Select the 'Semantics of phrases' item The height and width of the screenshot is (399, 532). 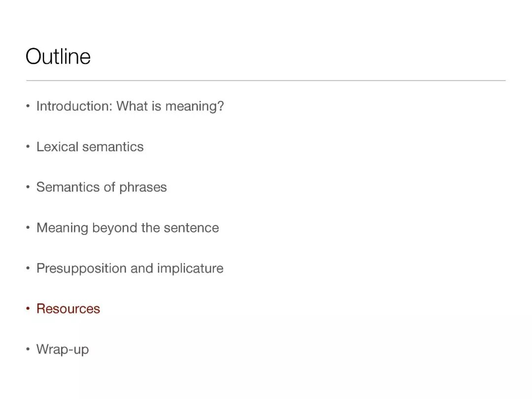click(x=101, y=187)
